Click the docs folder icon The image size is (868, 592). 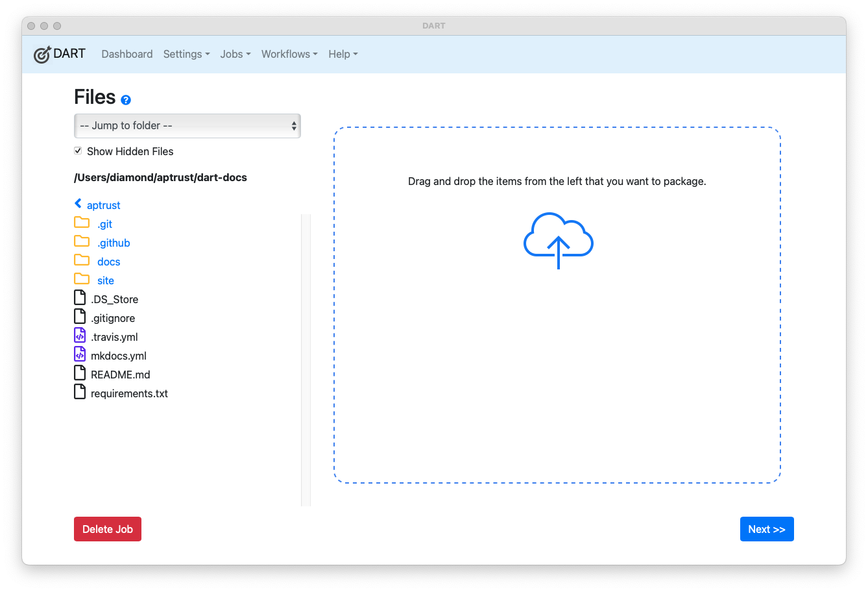coord(82,260)
